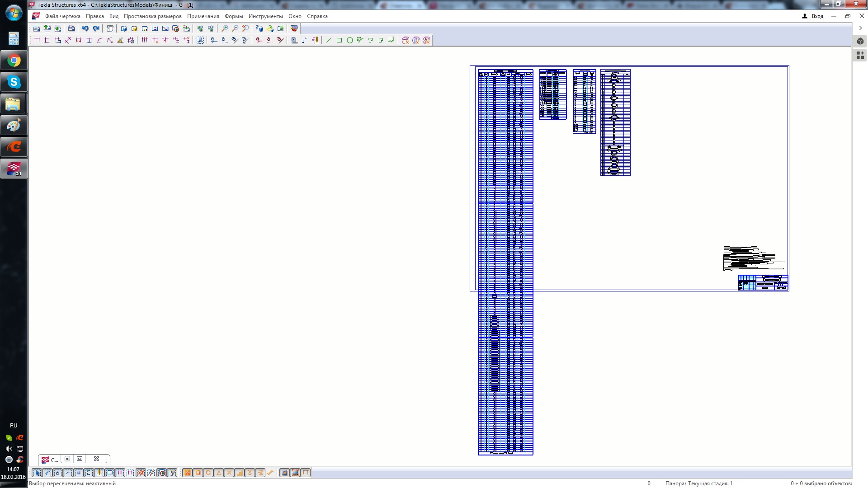
Task: Click the Undo arrow icon
Action: coord(85,28)
